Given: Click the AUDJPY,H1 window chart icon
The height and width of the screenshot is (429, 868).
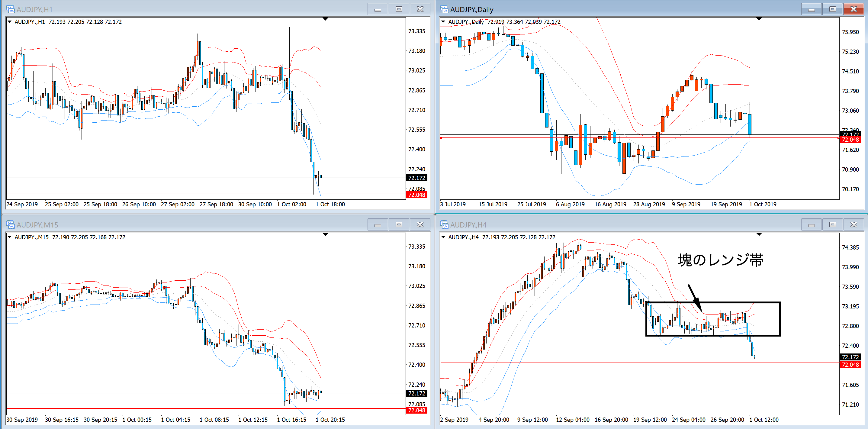Looking at the screenshot, I should coord(11,9).
